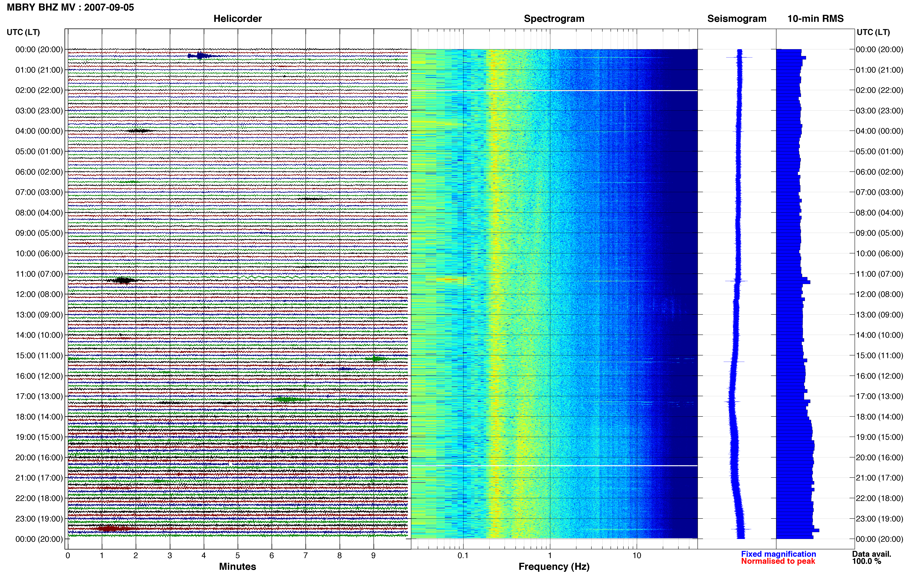
Task: Click the 'MBRY BHZ MV : 2007-09-05' title
Action: pos(70,7)
